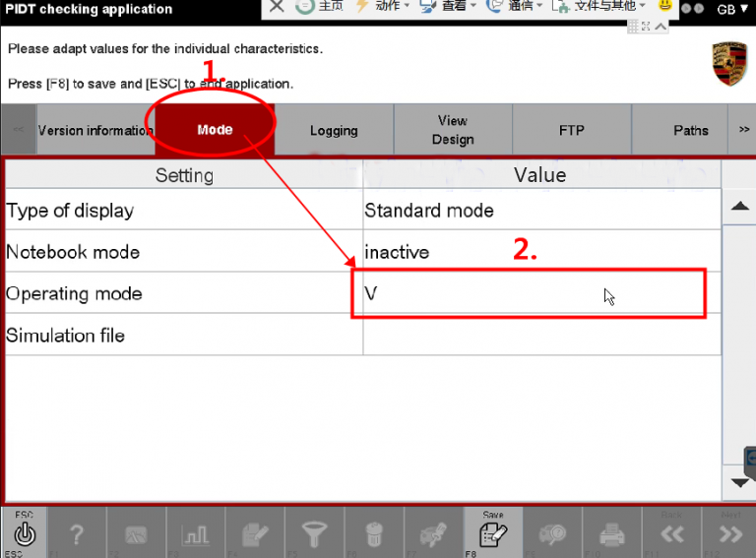
Task: Switch to the FTP tab
Action: 572,130
